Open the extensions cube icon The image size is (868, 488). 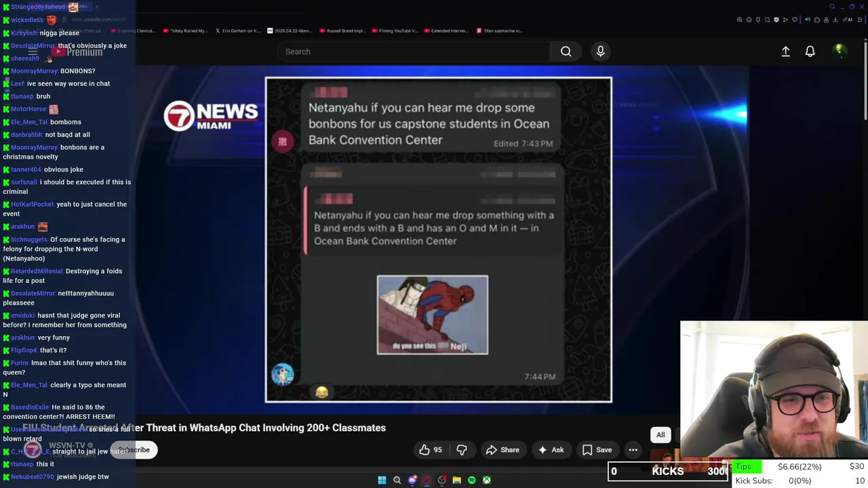pyautogui.click(x=817, y=20)
